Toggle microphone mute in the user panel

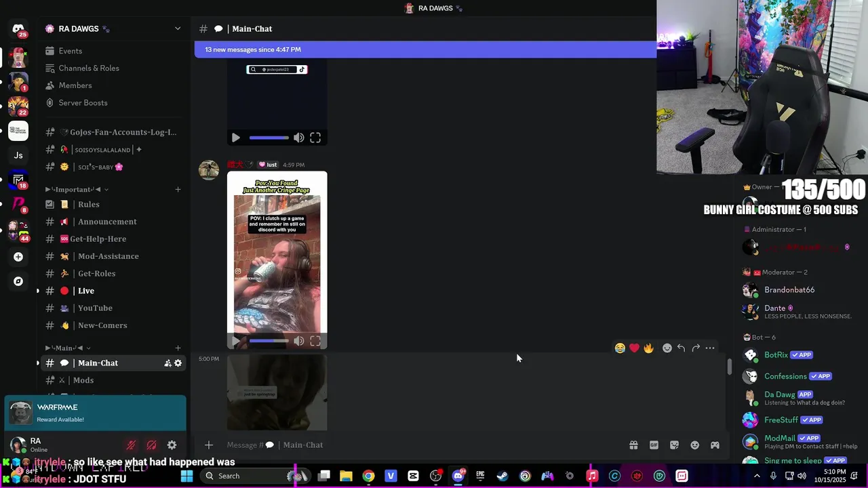tap(132, 445)
